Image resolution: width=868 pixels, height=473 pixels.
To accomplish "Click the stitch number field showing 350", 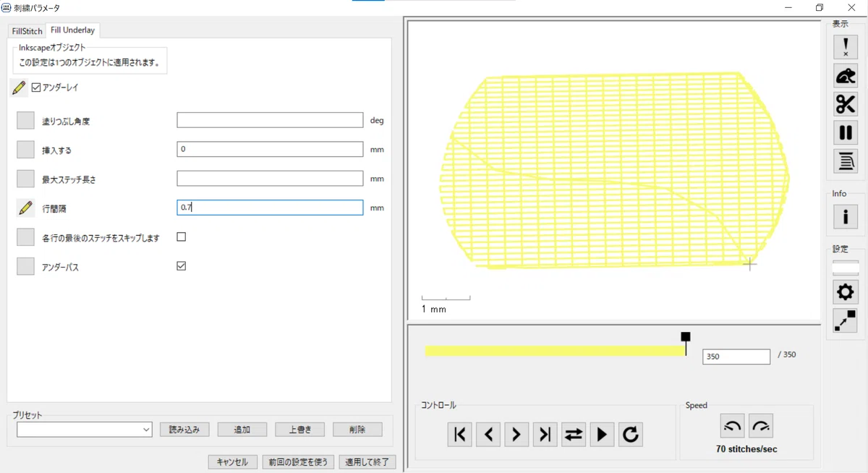I will click(x=736, y=357).
